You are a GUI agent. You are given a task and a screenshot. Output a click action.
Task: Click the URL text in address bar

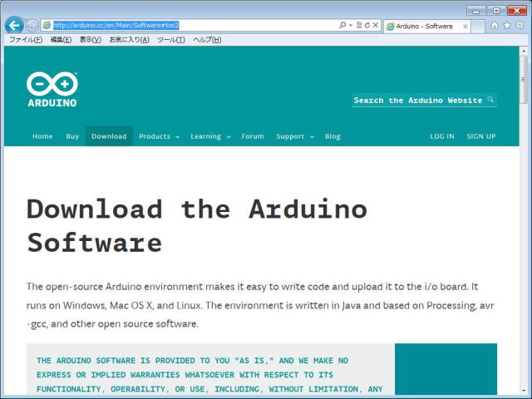(x=116, y=26)
